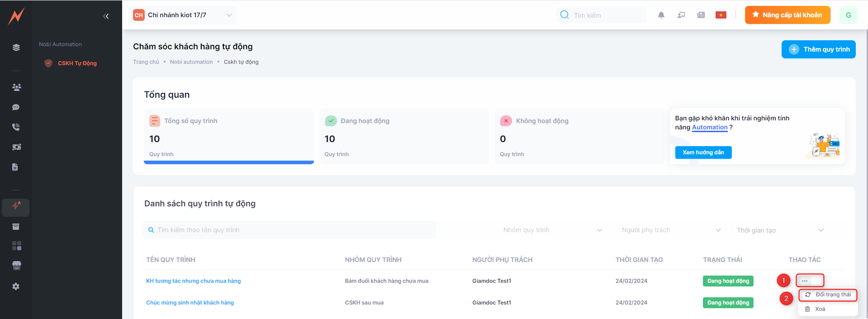Click the three-dots action button in first row

click(x=805, y=281)
